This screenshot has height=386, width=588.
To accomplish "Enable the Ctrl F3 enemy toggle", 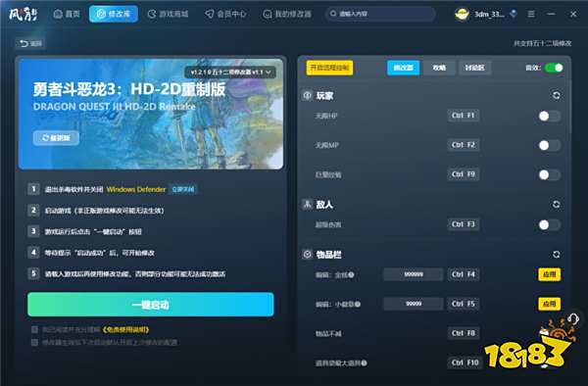I will (x=549, y=225).
